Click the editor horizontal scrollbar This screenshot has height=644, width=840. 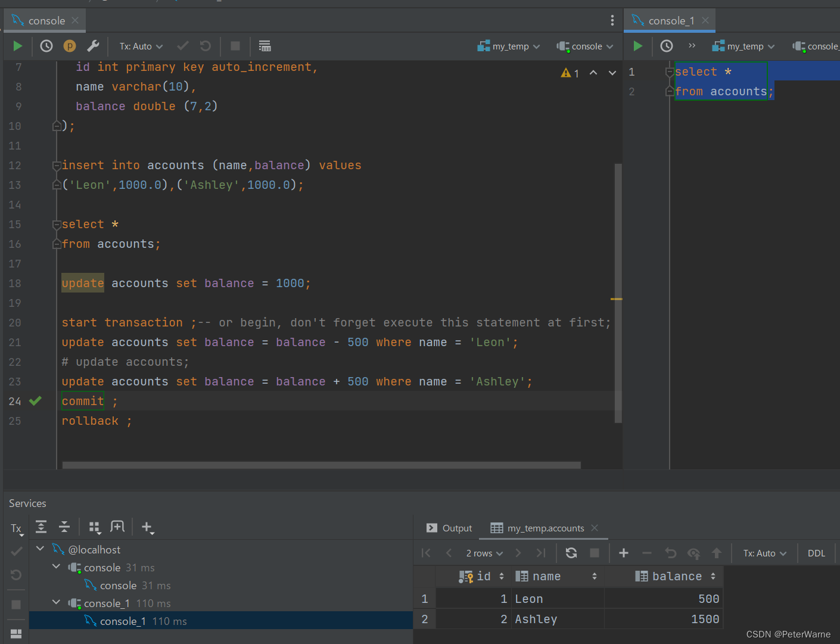pyautogui.click(x=322, y=465)
